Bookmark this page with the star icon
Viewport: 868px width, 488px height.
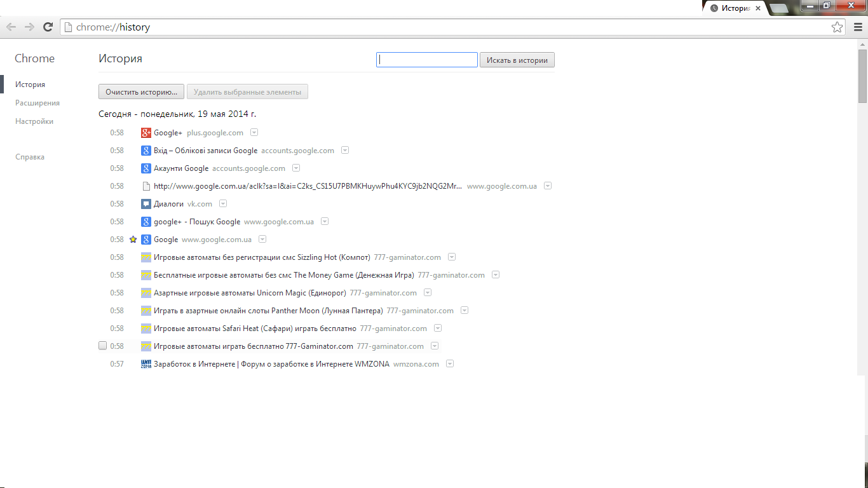click(837, 27)
